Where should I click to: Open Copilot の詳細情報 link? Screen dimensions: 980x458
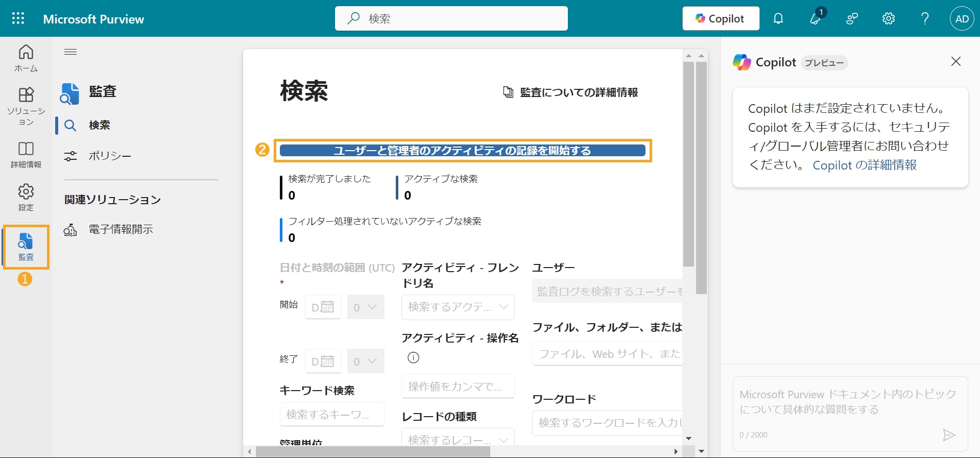point(865,165)
